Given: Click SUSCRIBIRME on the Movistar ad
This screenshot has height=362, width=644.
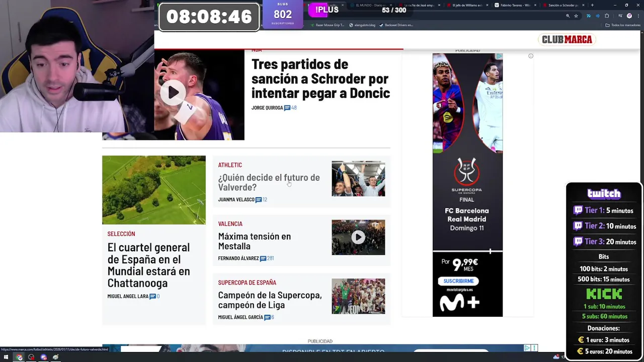Looking at the screenshot, I should click(x=458, y=281).
